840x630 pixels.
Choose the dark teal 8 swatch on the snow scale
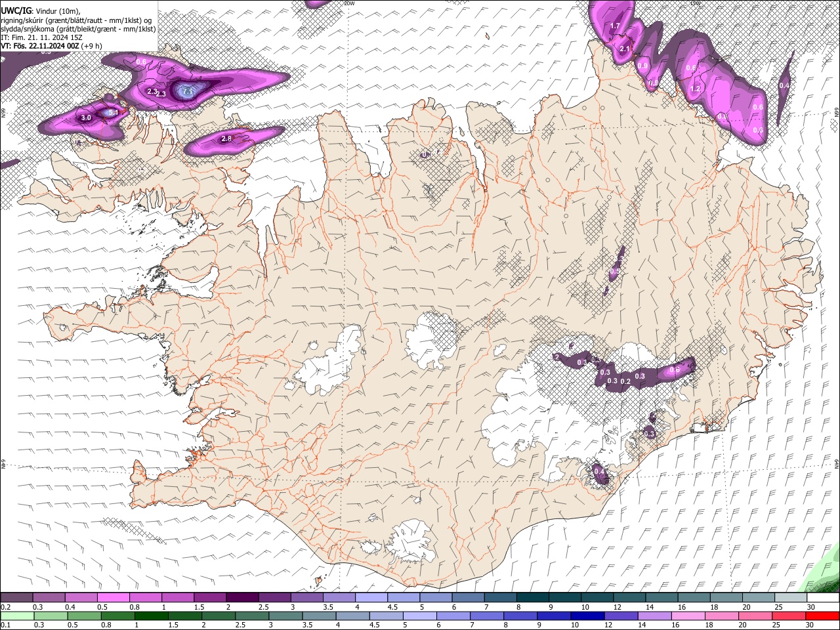[533, 598]
